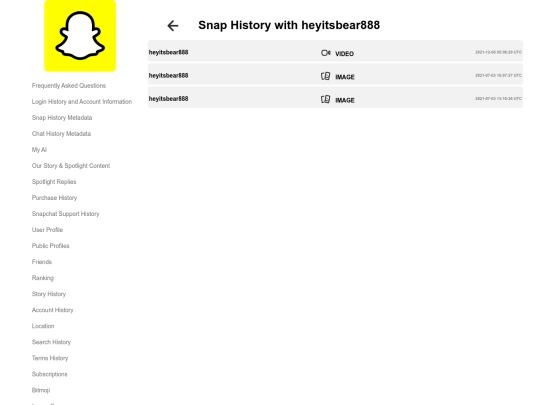Go to the My AI section

39,150
